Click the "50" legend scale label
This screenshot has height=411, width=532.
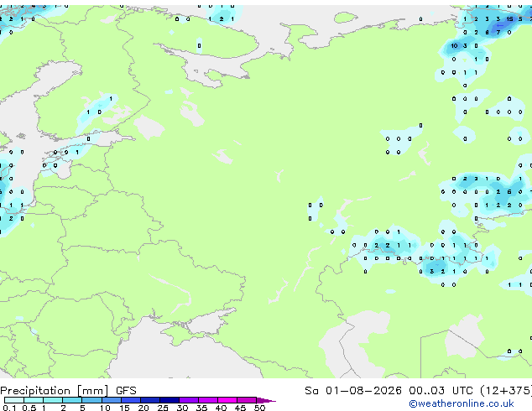[x=259, y=408]
